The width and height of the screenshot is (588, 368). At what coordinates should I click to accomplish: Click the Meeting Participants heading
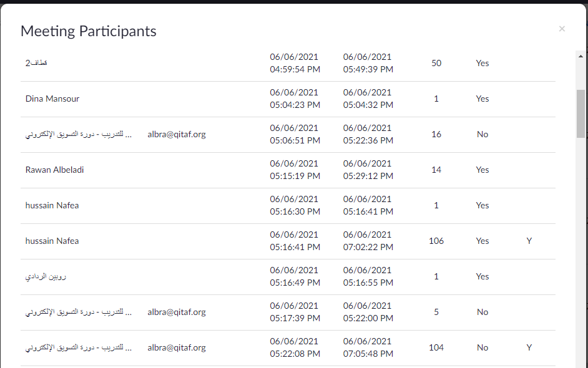point(89,31)
